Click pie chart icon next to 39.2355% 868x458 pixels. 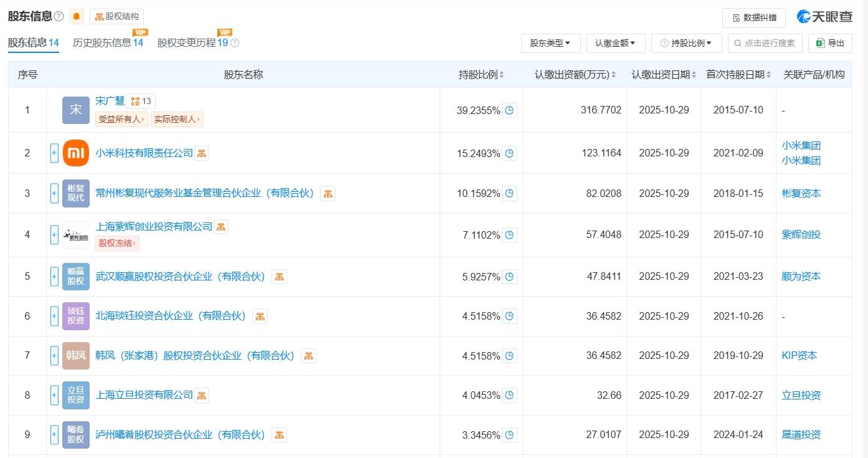click(510, 110)
